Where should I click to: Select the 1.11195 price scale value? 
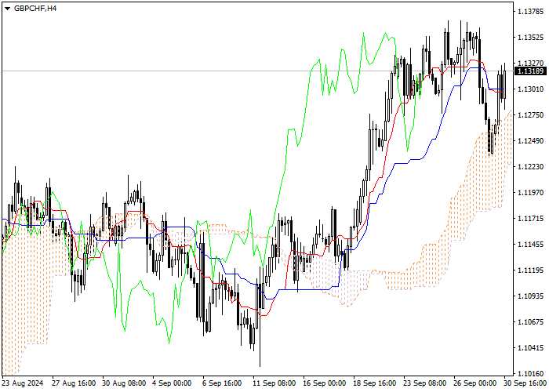point(531,270)
